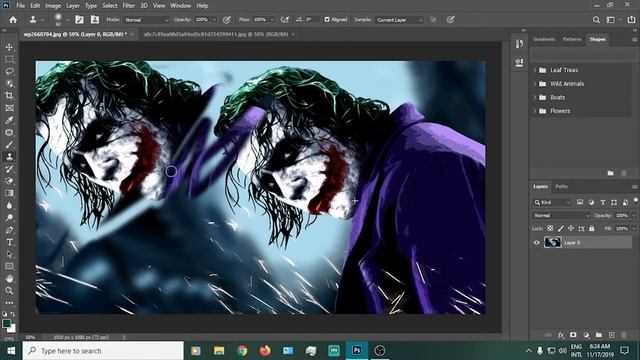Viewport: 640px width, 360px height.
Task: Expand the Leaf Trees folder
Action: pyautogui.click(x=534, y=70)
